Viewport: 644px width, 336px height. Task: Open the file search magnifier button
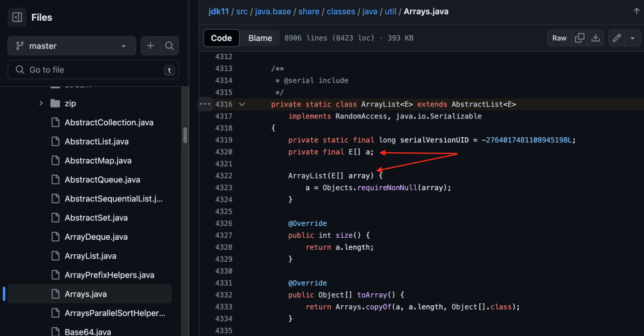point(169,45)
